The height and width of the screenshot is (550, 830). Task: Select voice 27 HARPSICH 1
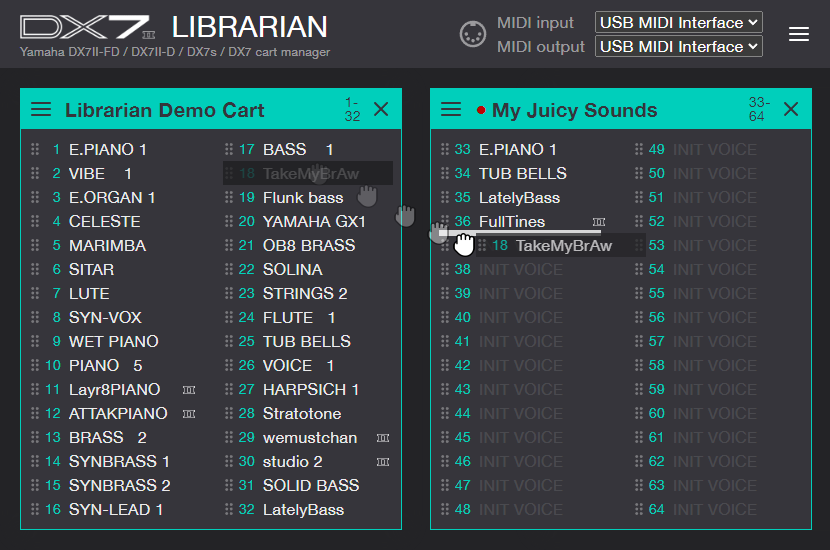(311, 390)
